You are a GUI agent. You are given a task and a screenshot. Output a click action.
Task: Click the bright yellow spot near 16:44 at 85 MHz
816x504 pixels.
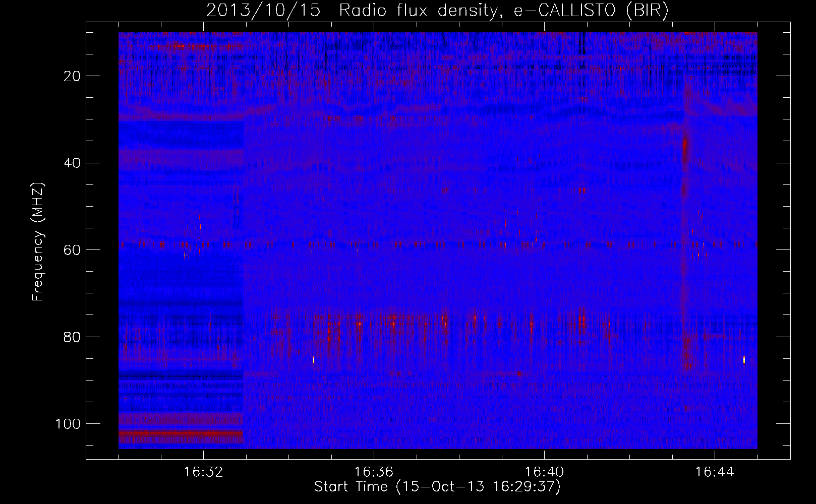tap(744, 359)
